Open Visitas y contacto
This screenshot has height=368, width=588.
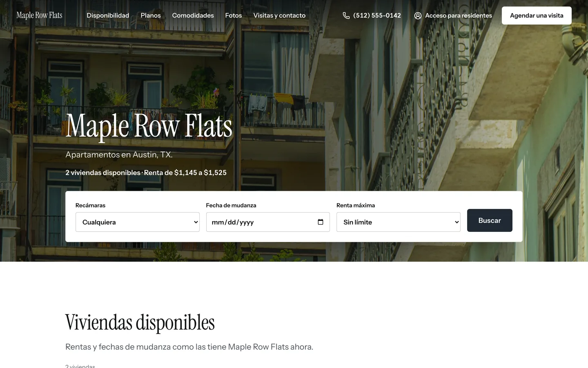click(x=279, y=16)
